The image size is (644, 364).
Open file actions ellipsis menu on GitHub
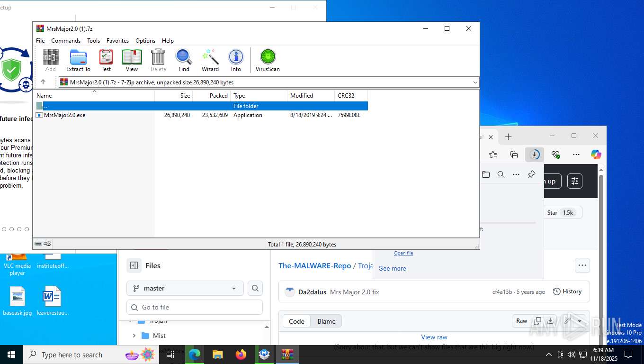pyautogui.click(x=582, y=265)
